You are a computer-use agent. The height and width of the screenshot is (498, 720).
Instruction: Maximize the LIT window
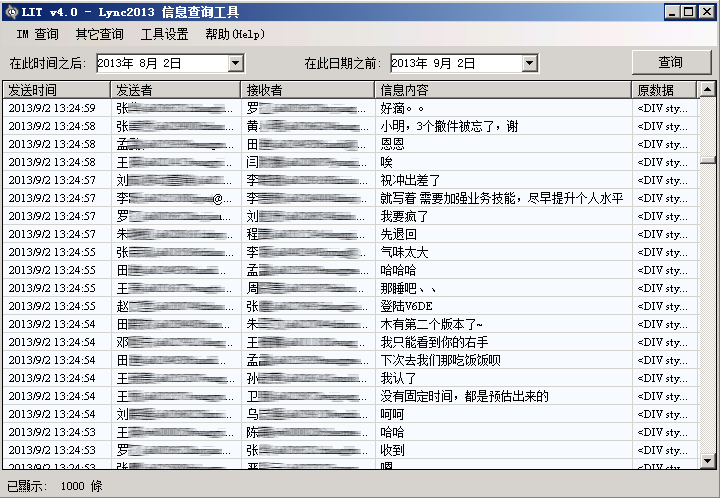(689, 11)
